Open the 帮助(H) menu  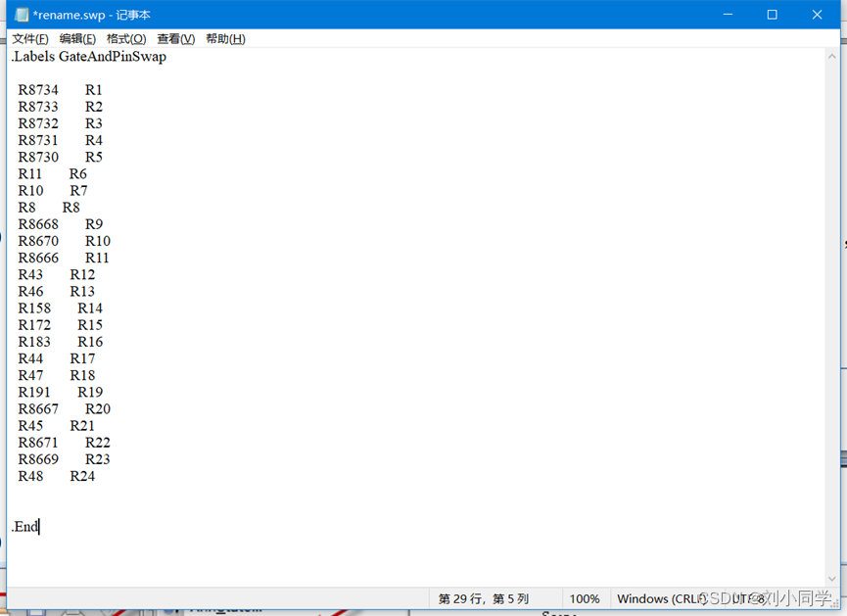[x=225, y=39]
